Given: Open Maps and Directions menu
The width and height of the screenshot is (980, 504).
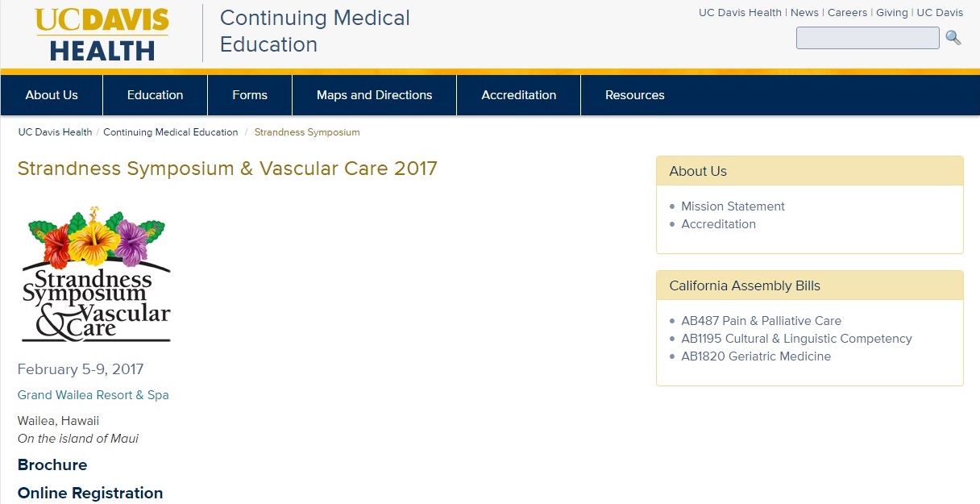Looking at the screenshot, I should [375, 95].
